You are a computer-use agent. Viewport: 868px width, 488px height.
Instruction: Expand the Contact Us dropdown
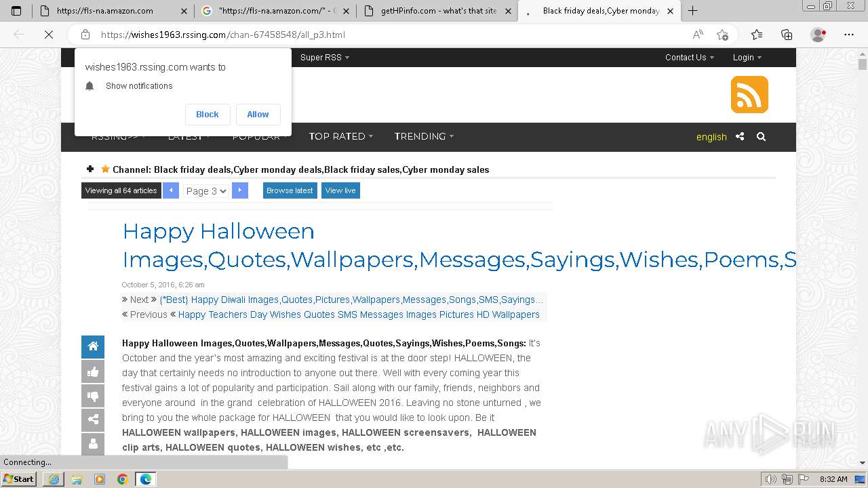coord(689,58)
